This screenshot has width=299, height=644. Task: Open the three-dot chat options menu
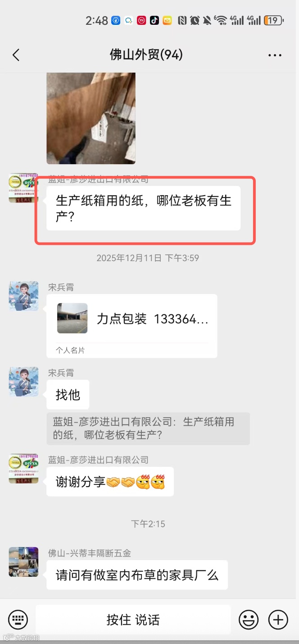point(275,55)
